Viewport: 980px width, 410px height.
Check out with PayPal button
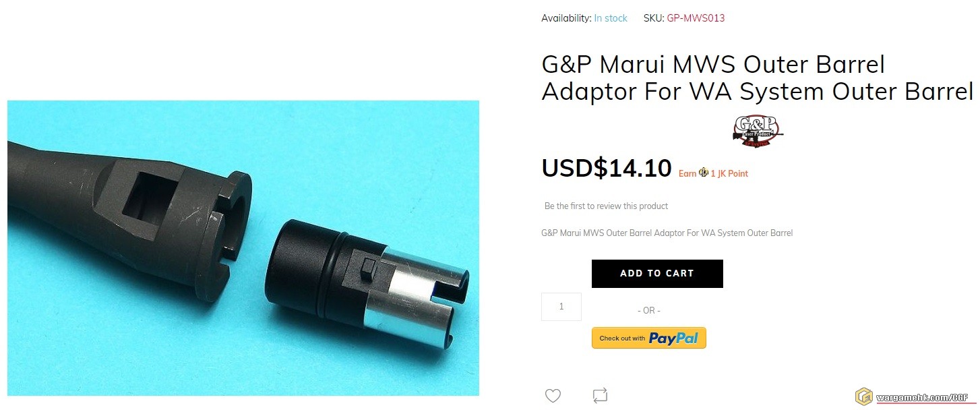click(x=649, y=338)
